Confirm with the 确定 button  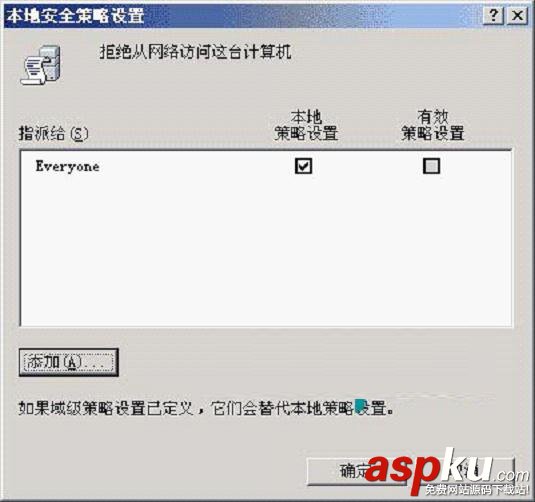(x=357, y=471)
